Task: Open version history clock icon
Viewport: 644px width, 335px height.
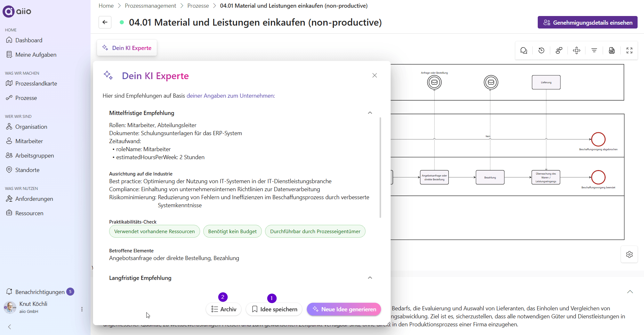Action: [541, 51]
